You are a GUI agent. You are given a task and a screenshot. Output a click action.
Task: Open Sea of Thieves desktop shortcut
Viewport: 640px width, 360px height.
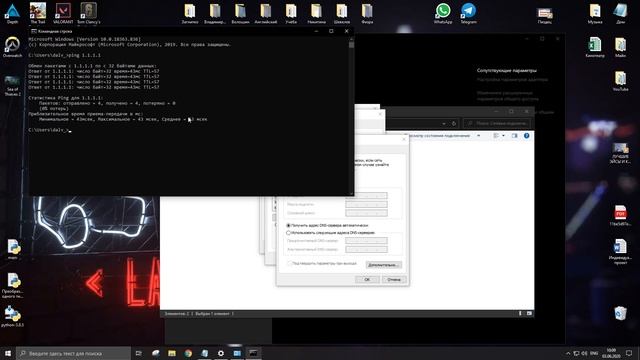(x=12, y=85)
